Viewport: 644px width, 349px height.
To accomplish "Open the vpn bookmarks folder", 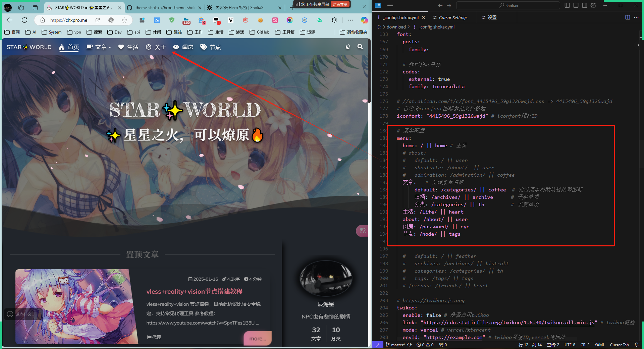I will click(x=74, y=32).
